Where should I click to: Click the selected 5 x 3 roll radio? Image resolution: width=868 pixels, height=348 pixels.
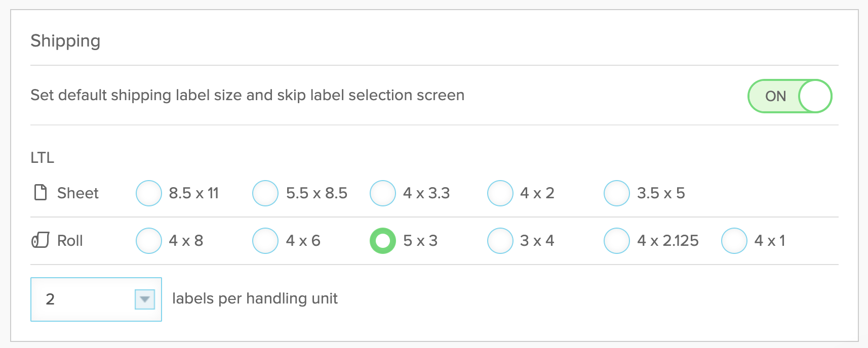[x=383, y=241]
